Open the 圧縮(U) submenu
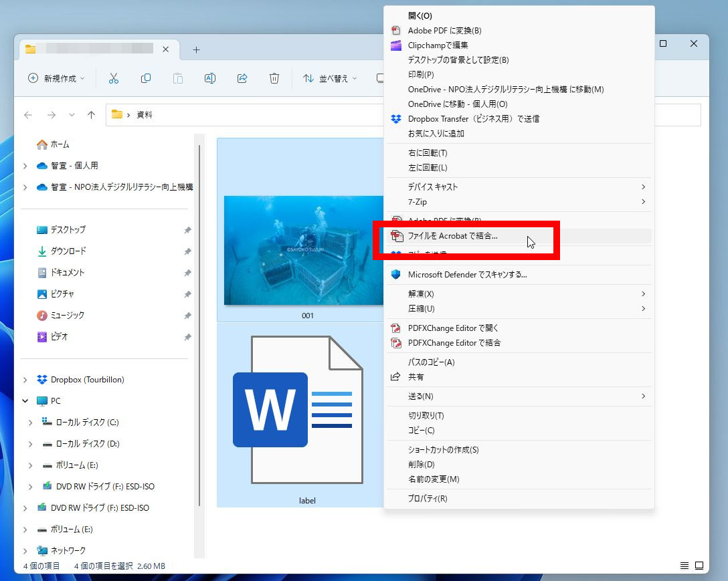The image size is (728, 581). pos(519,309)
